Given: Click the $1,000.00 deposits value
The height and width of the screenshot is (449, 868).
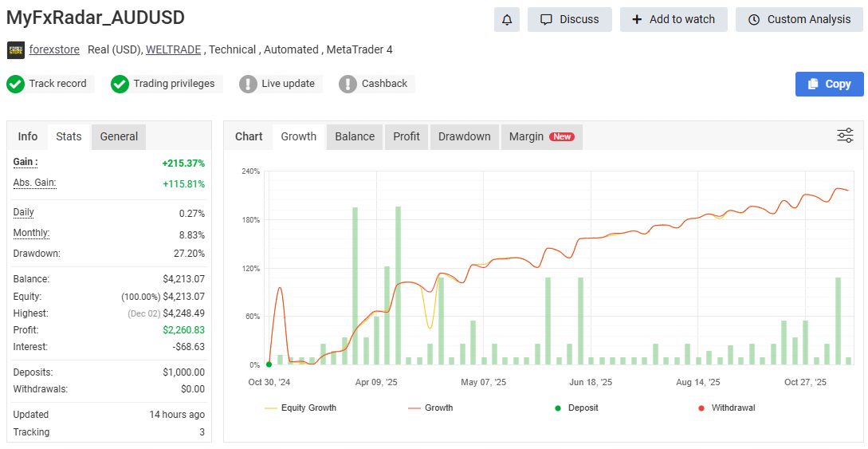Looking at the screenshot, I should click(x=184, y=372).
